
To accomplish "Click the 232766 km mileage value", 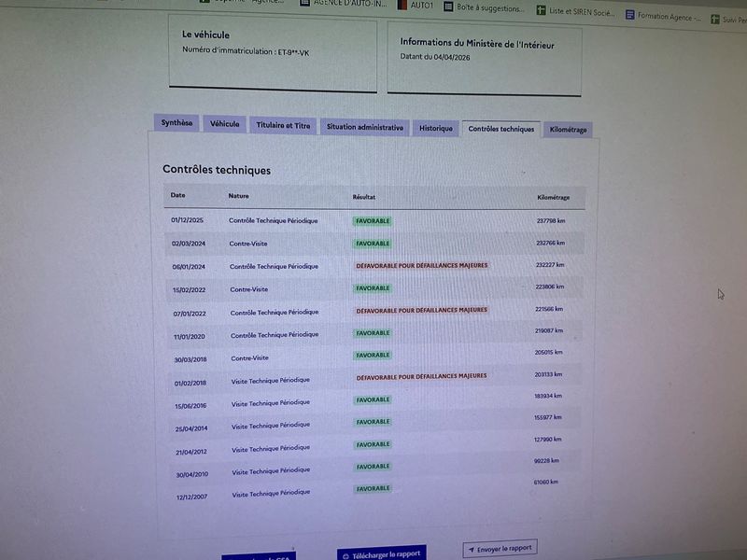I will pyautogui.click(x=550, y=243).
